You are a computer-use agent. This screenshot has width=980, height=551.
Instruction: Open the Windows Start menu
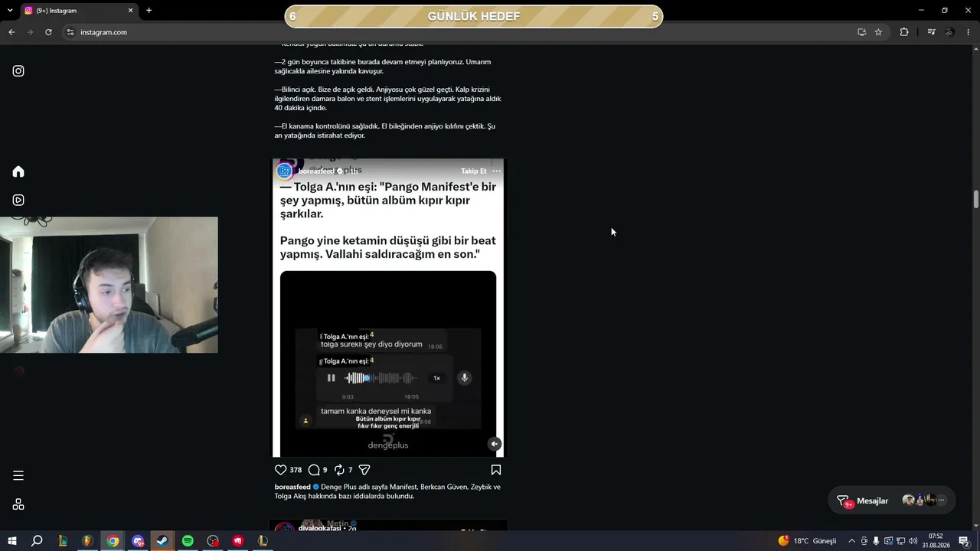coord(11,541)
